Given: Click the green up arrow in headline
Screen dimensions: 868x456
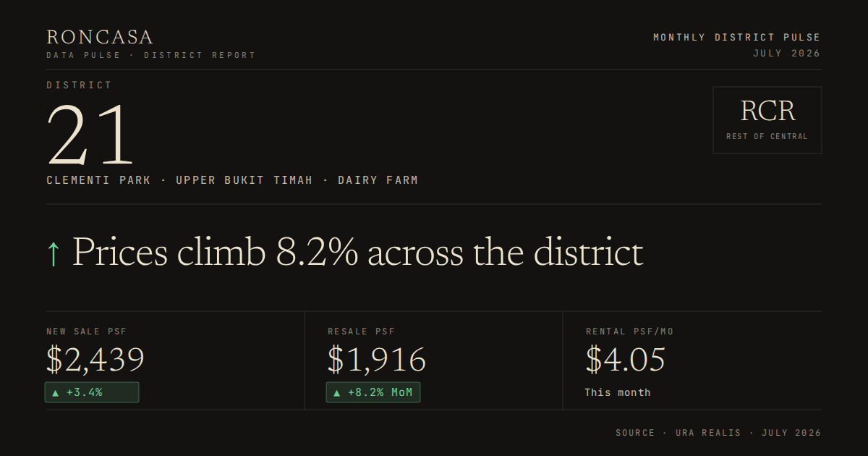Looking at the screenshot, I should [53, 254].
